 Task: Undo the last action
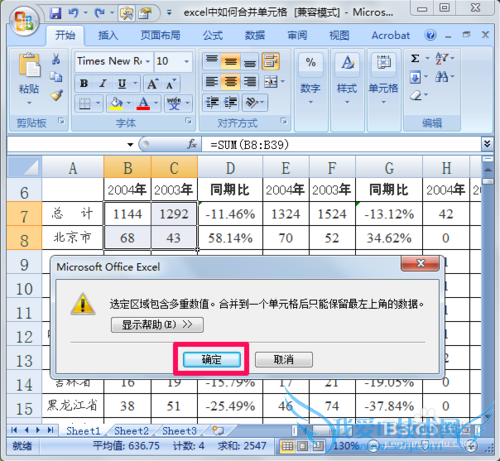click(73, 13)
